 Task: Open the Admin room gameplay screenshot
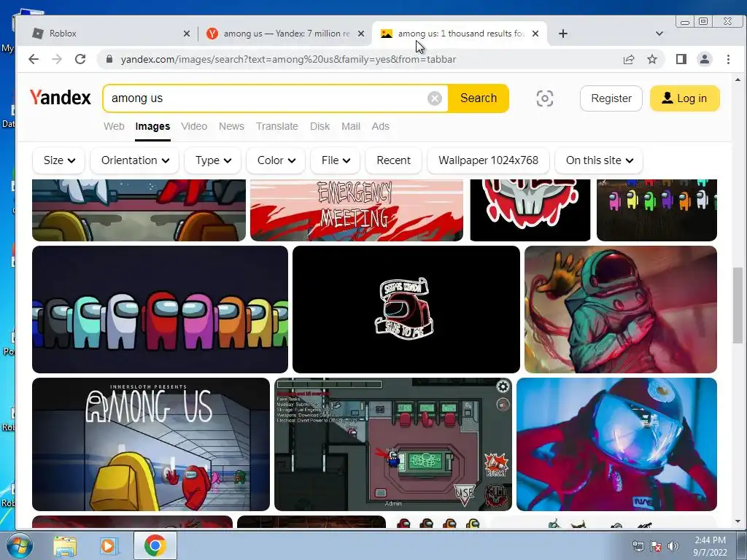coord(393,444)
